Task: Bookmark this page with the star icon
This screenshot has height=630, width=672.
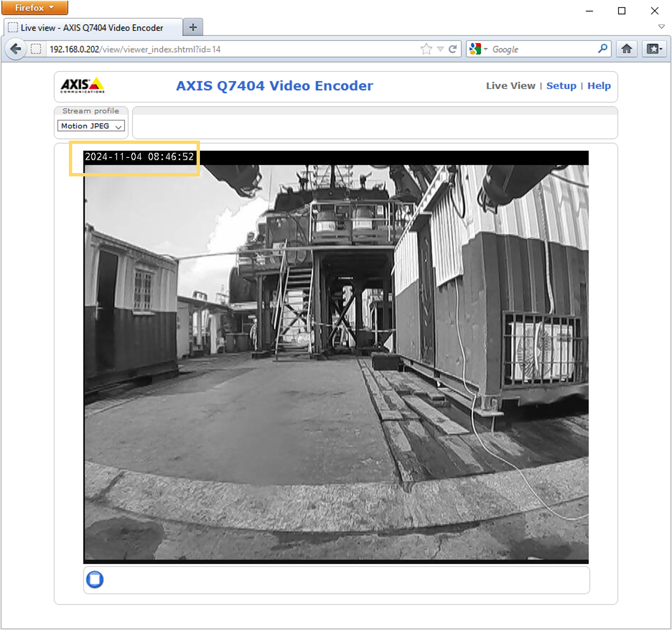Action: (426, 49)
